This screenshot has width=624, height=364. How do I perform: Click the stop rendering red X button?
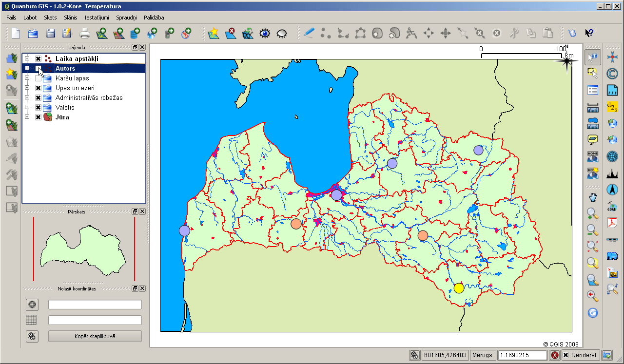555,355
